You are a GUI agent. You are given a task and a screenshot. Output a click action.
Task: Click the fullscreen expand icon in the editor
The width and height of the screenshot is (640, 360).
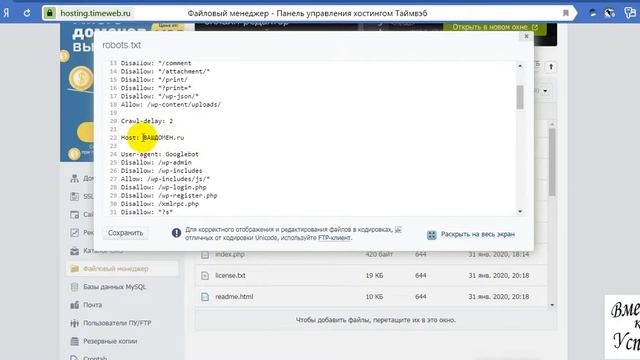pyautogui.click(x=431, y=235)
